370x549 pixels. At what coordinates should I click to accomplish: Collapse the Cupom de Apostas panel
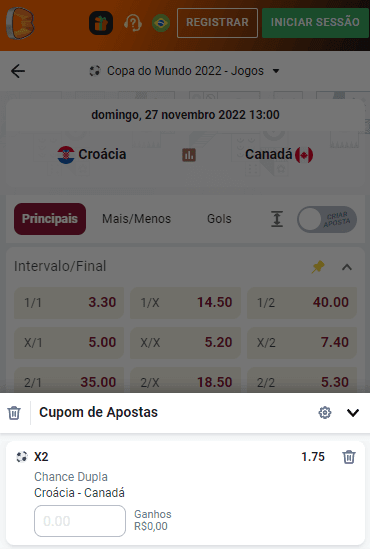tap(353, 413)
